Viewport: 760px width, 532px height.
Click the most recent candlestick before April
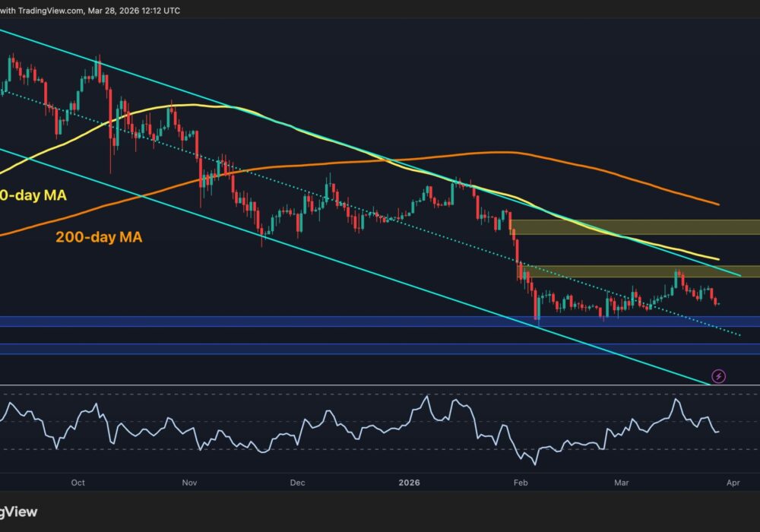[718, 303]
